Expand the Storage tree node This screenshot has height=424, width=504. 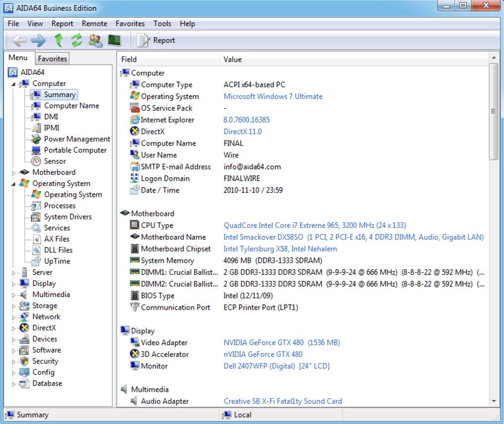pos(14,306)
